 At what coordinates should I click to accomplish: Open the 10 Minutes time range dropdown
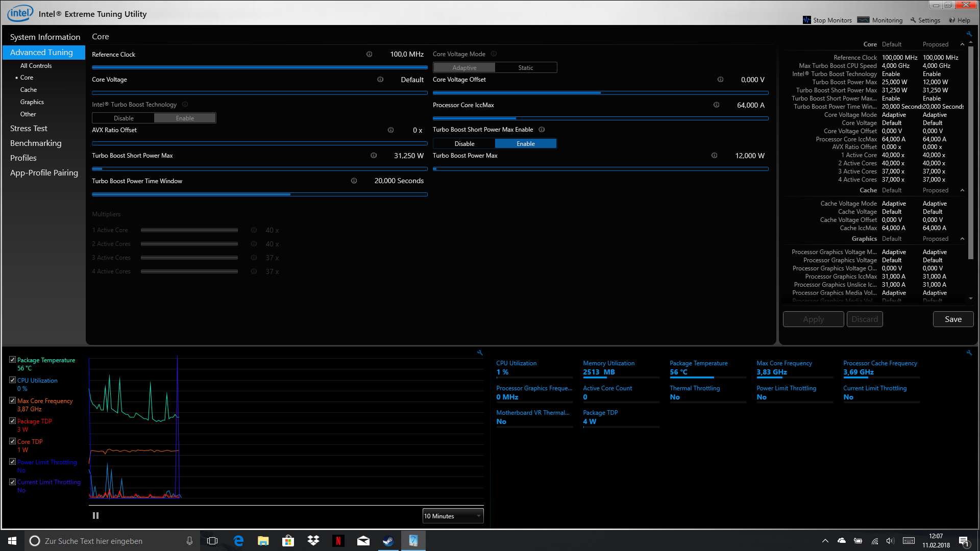453,516
